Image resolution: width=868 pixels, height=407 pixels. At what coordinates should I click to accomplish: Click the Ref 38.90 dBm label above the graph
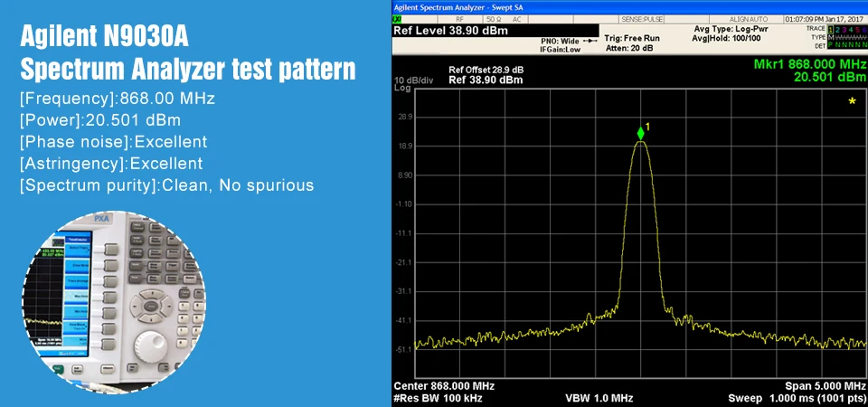[x=486, y=80]
